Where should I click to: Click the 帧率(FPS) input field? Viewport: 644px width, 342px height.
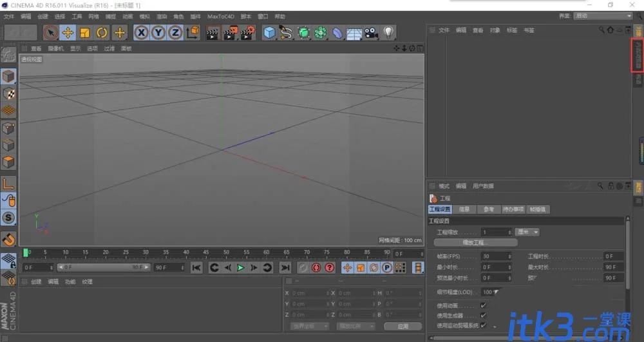click(496, 256)
